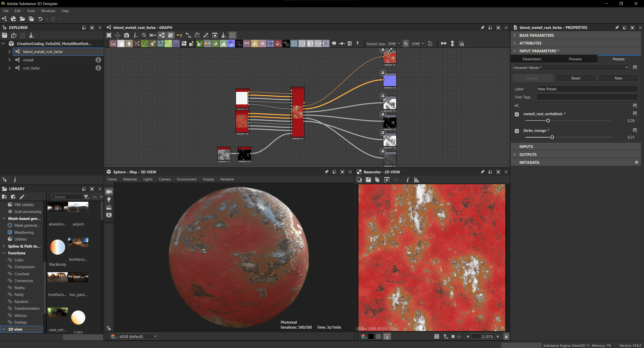Click the lightbulb icon in 3D view

tap(109, 200)
